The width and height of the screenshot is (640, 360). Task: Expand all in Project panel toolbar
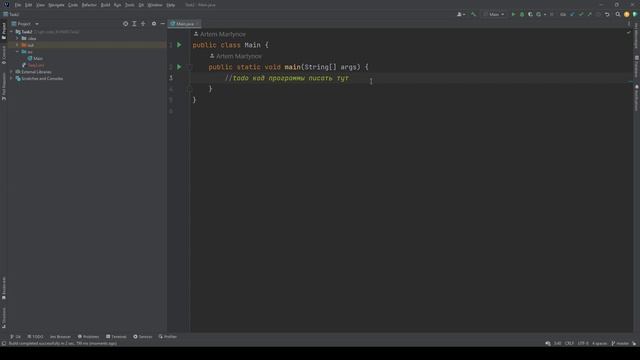pos(134,24)
